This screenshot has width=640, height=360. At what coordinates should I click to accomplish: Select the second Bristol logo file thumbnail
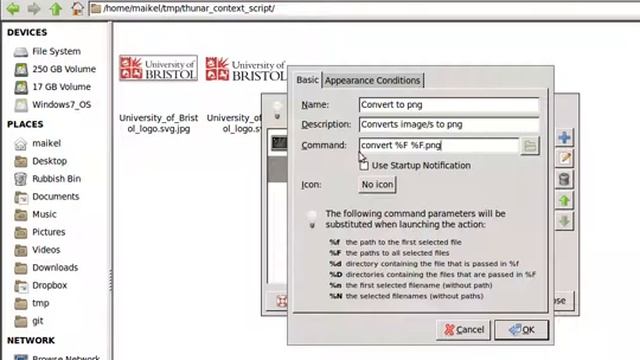pos(246,69)
